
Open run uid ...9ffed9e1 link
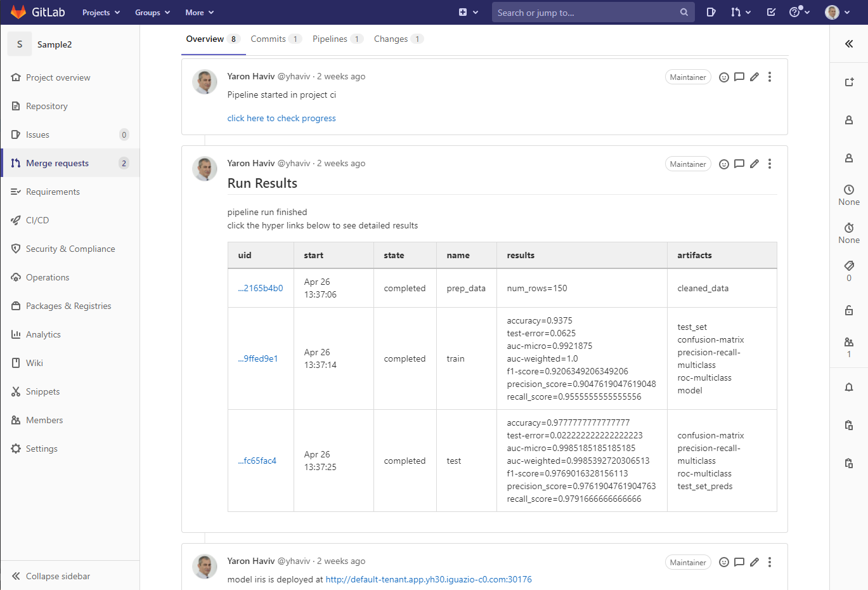tap(258, 358)
